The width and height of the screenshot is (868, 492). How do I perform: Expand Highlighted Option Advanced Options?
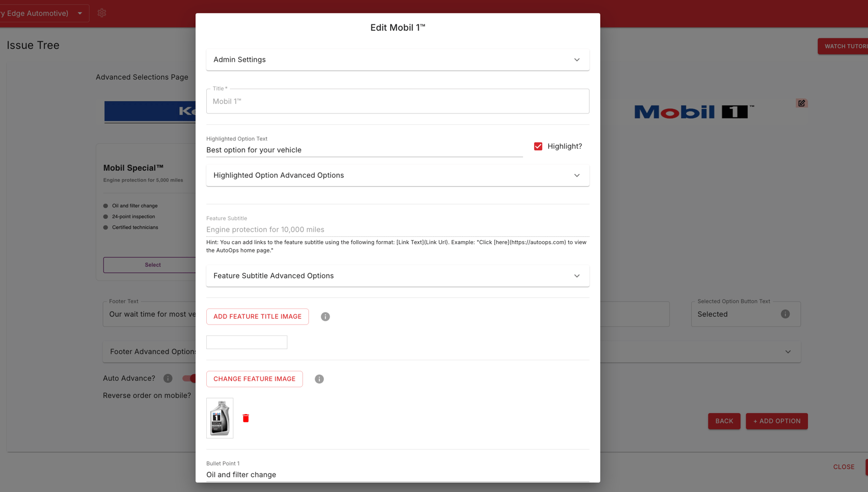(397, 175)
